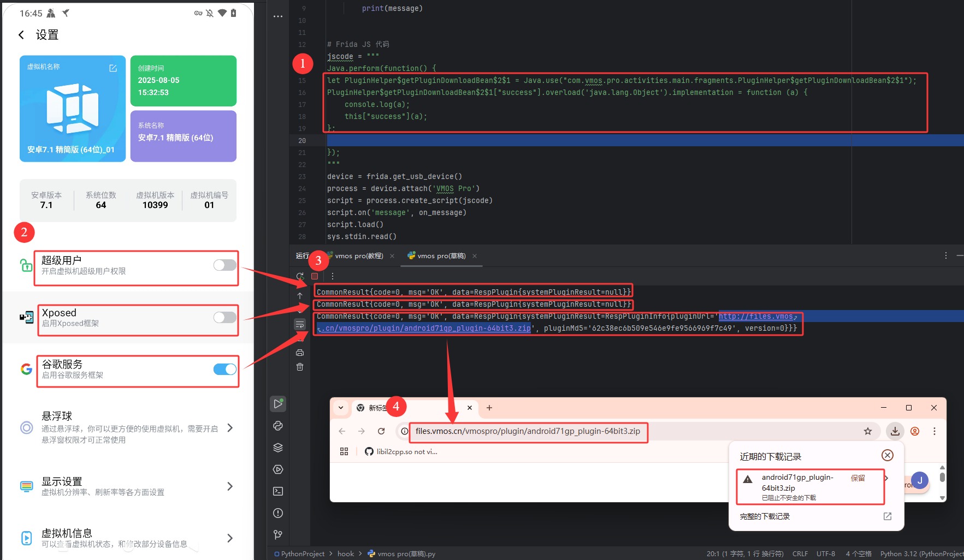Open the Python Console tool window
964x560 pixels.
[278, 426]
